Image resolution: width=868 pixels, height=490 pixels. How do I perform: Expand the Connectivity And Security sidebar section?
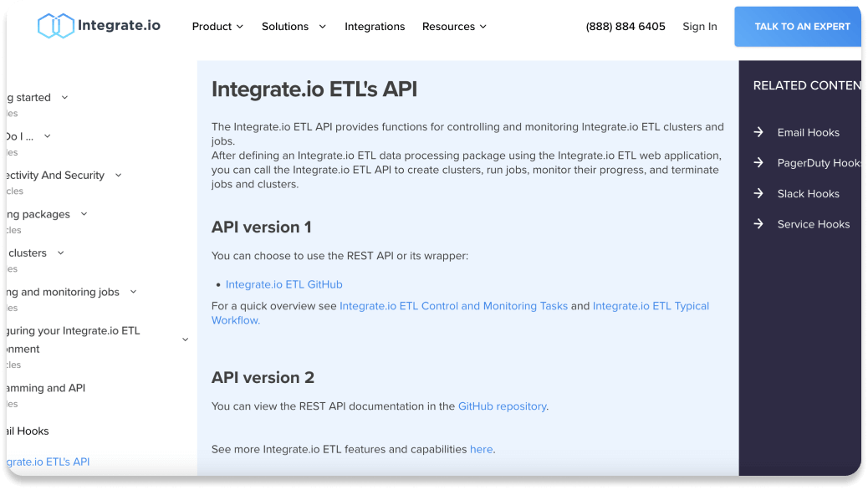(x=118, y=176)
